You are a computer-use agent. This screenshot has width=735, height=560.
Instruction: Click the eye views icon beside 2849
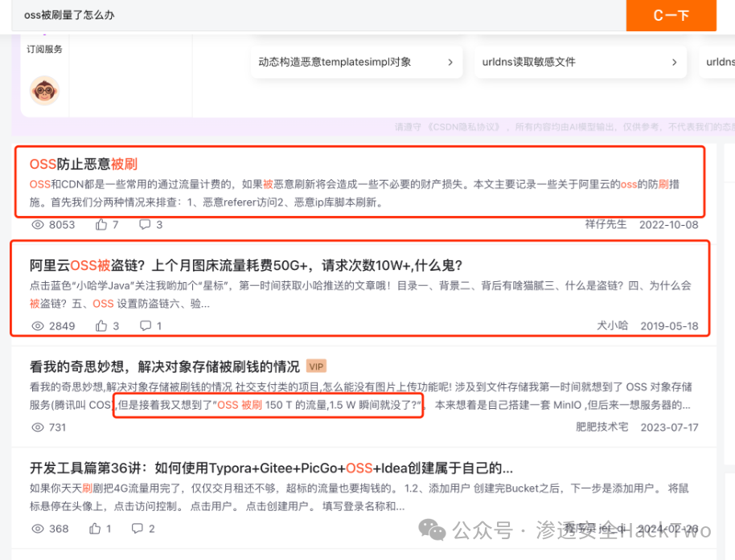pyautogui.click(x=38, y=326)
